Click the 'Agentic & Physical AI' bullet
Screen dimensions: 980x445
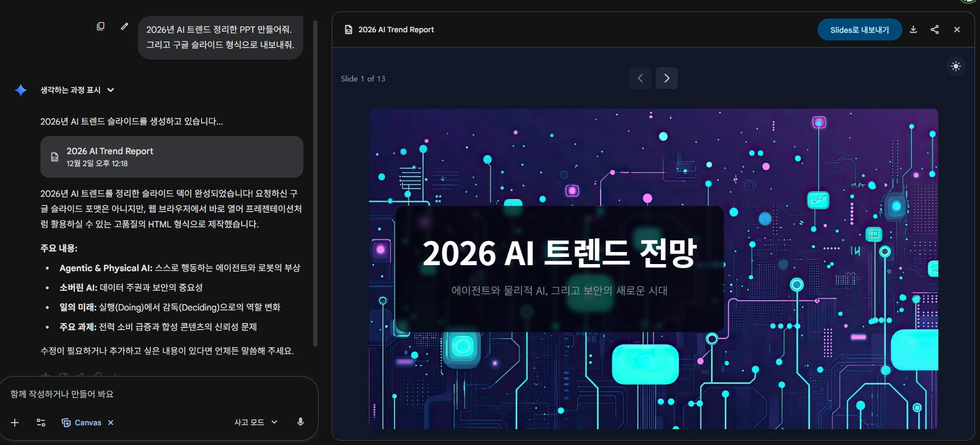(180, 268)
